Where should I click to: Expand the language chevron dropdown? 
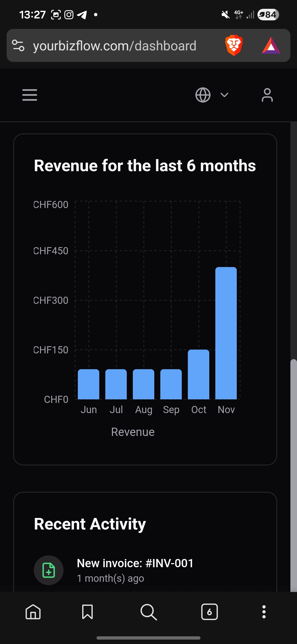(224, 95)
